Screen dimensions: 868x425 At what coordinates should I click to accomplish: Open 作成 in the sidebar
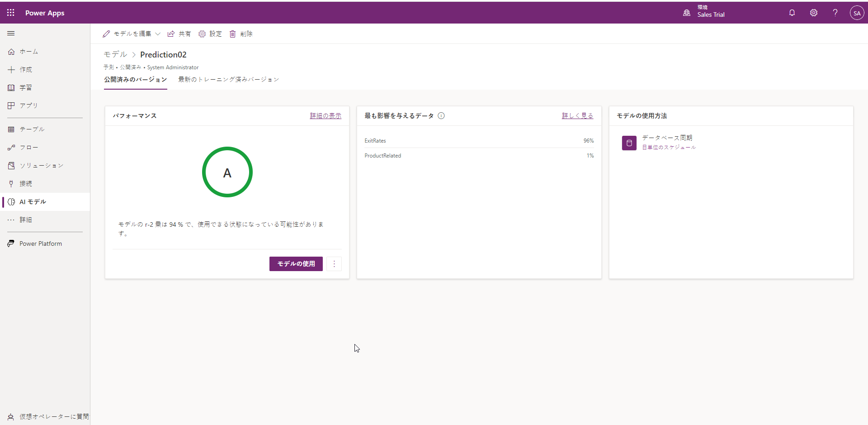45,70
